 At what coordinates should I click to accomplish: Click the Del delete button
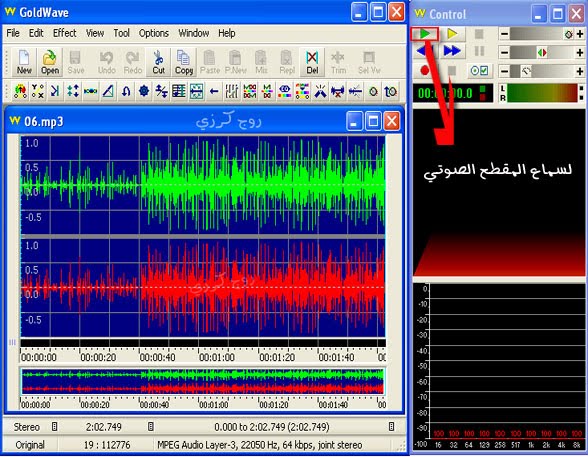(x=312, y=62)
